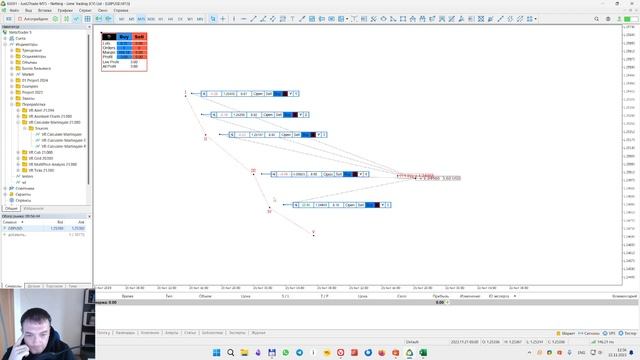Open the Вставка menu
This screenshot has width=640, height=360.
(45, 10)
